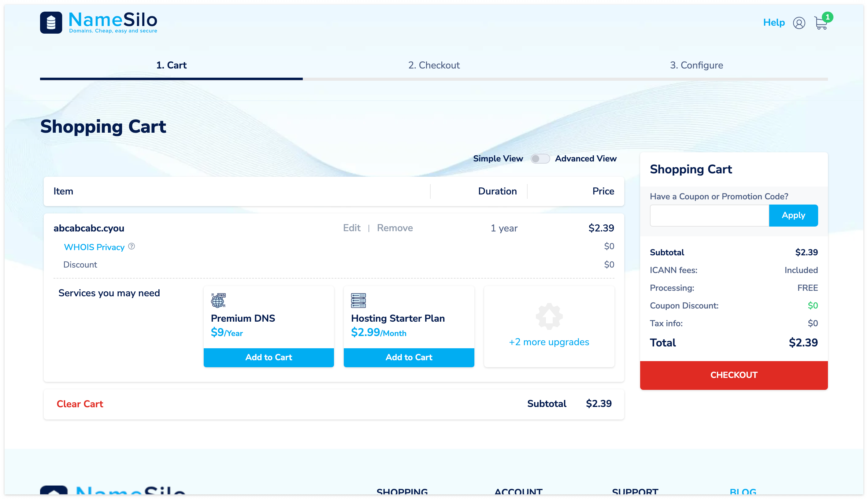Add Hosting Starter Plan to cart
The width and height of the screenshot is (868, 499).
point(409,357)
